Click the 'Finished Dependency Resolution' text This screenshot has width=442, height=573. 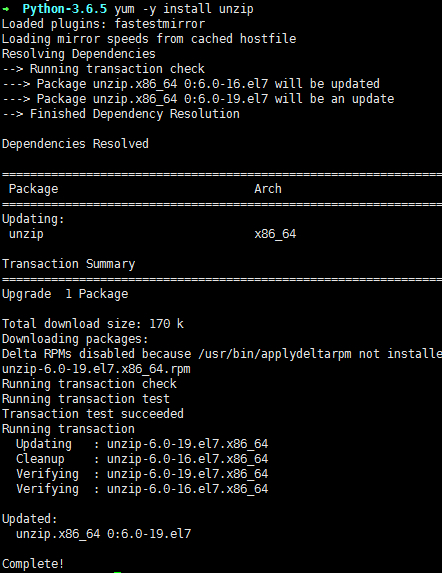(134, 114)
